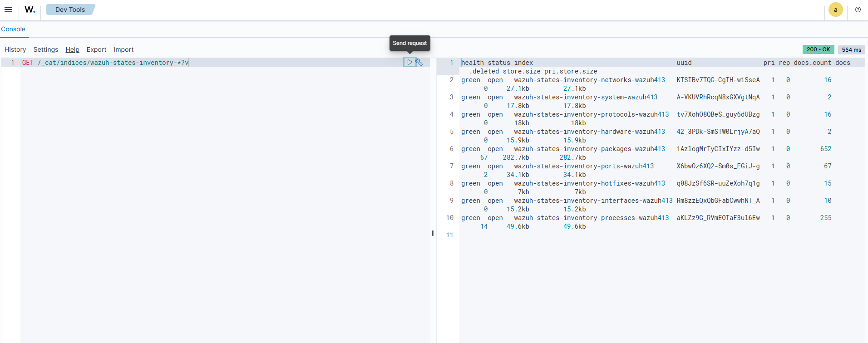Open Console Settings

tap(45, 49)
